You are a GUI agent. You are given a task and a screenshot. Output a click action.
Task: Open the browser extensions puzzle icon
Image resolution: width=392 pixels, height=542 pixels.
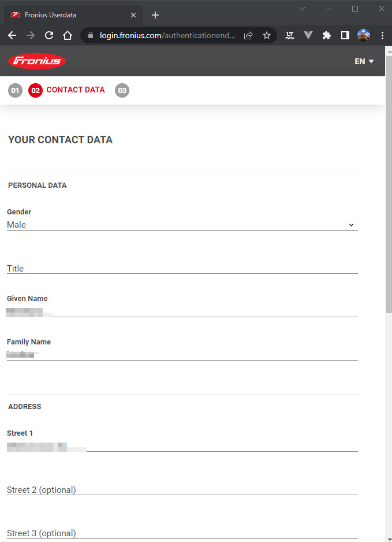point(327,35)
